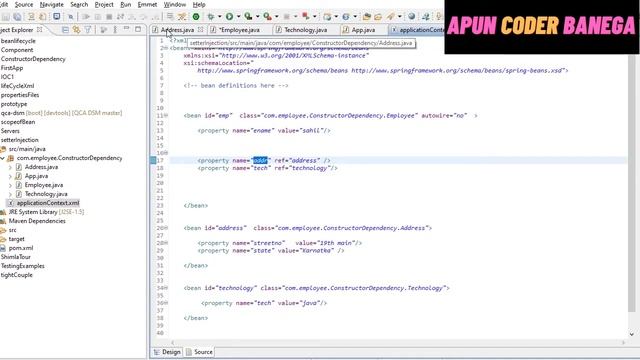
Task: Click the editor scroll-down arrow
Action: pyautogui.click(x=632, y=334)
